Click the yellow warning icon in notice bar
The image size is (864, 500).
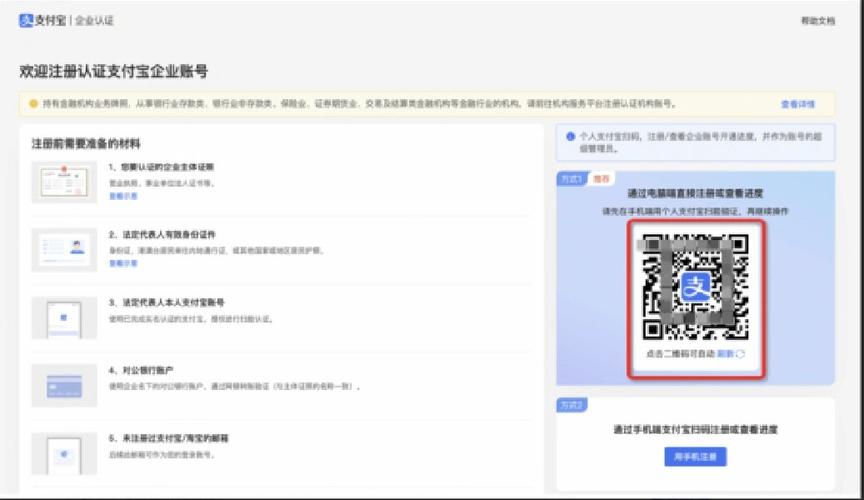tap(33, 104)
